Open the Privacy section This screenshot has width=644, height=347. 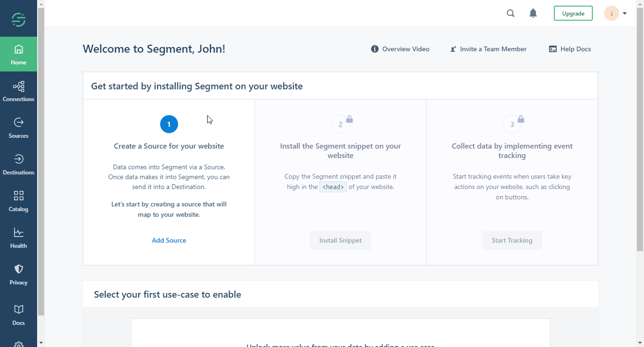pyautogui.click(x=18, y=274)
